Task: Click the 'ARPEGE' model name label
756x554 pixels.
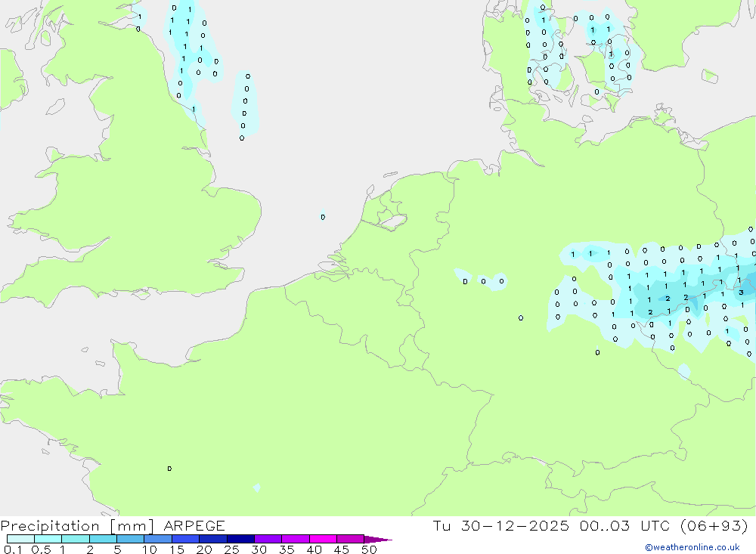Action: 194,525
